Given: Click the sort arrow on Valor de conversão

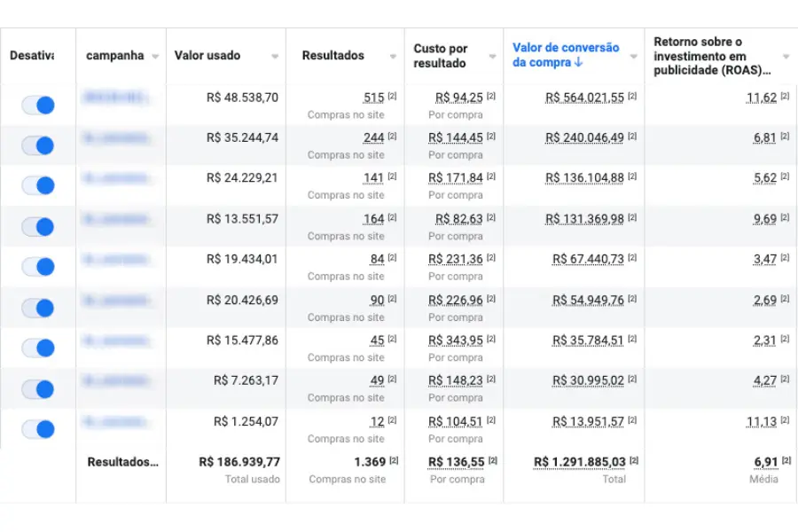Looking at the screenshot, I should pyautogui.click(x=579, y=62).
